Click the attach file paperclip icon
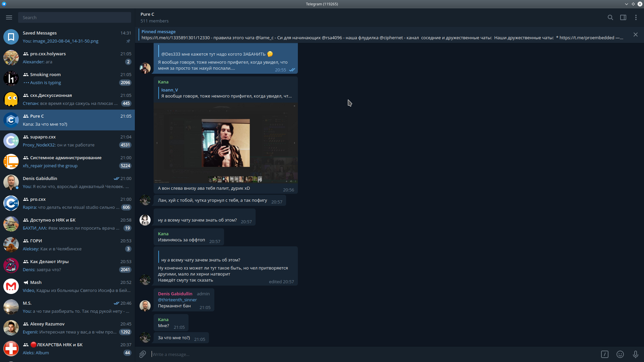 pyautogui.click(x=143, y=354)
